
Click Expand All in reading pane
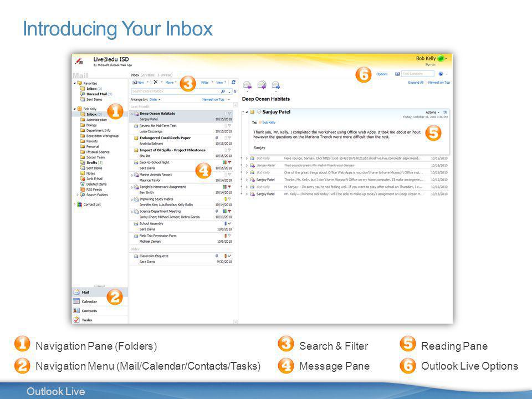(416, 83)
